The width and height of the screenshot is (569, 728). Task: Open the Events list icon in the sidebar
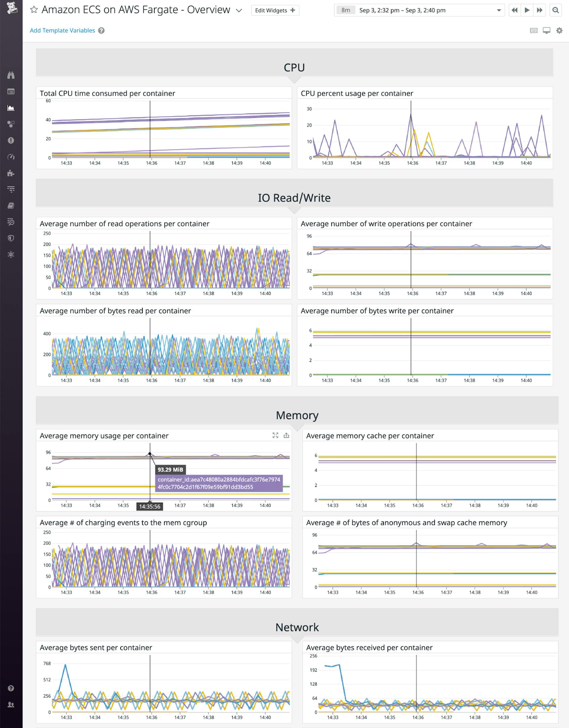click(11, 91)
